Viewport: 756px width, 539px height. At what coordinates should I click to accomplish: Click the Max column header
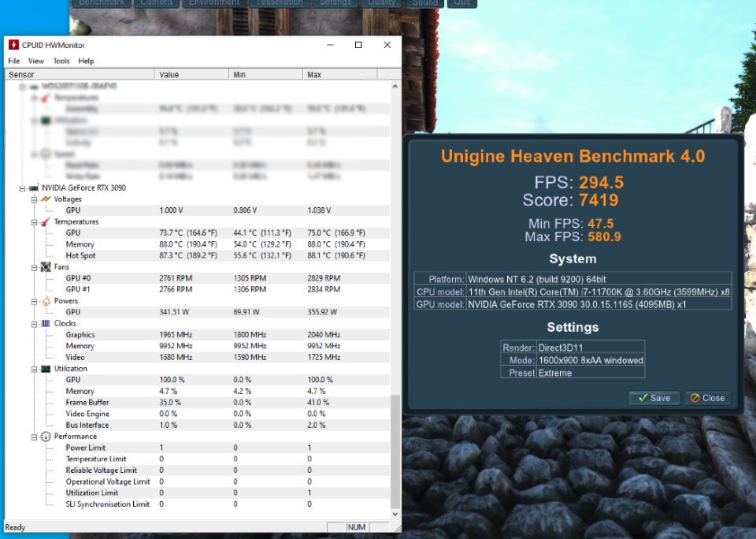(x=340, y=74)
